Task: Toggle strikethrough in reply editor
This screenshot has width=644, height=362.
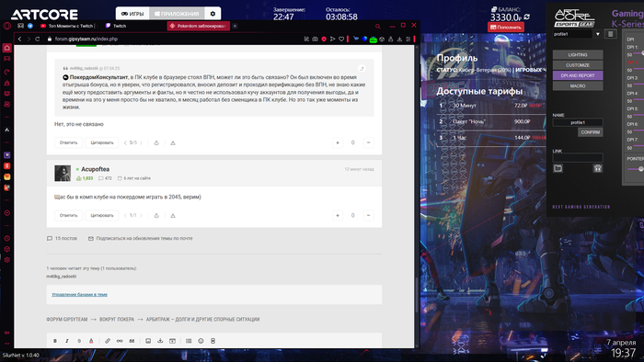Action: [79, 341]
